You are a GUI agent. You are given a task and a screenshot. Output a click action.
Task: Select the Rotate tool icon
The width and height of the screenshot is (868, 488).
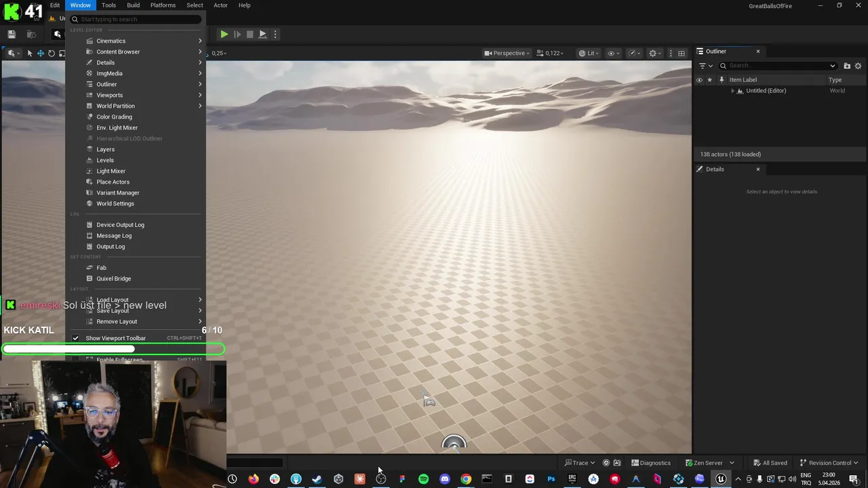click(x=52, y=53)
